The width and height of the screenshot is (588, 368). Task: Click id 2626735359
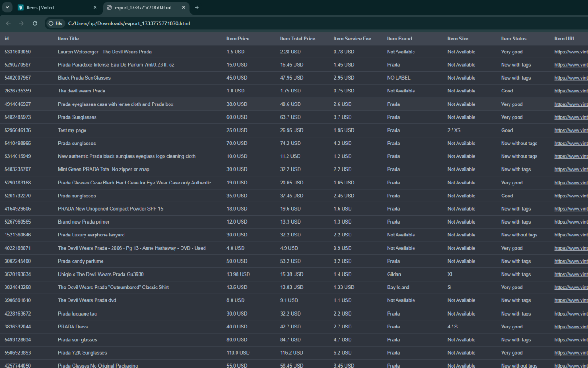click(17, 91)
